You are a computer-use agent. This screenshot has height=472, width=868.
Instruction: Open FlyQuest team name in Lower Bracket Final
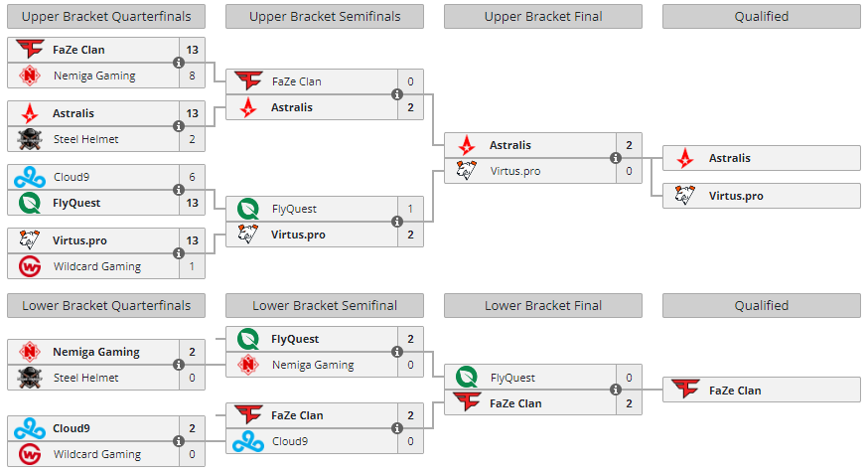click(512, 378)
